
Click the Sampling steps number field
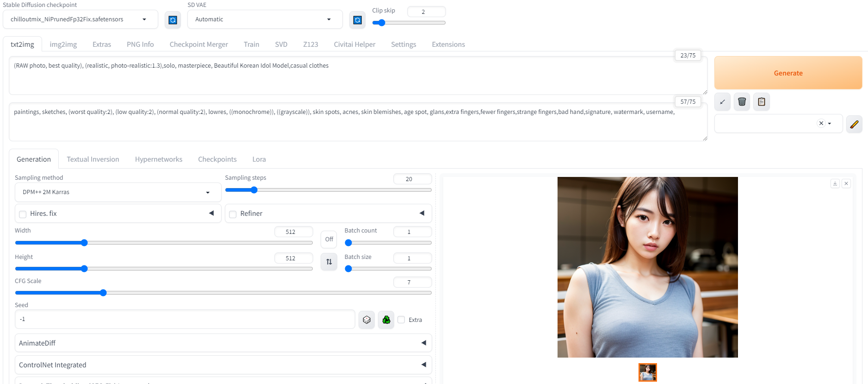[412, 179]
